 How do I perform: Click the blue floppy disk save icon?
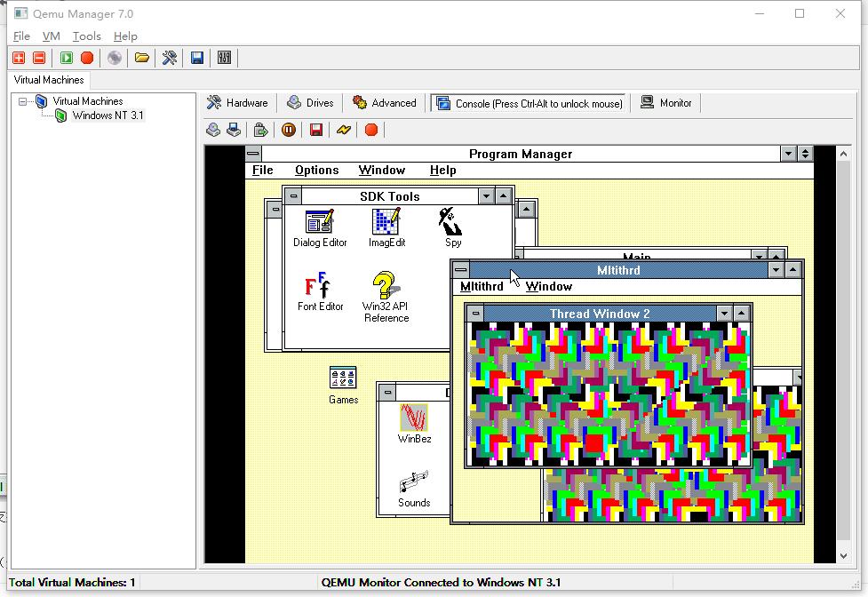[197, 58]
